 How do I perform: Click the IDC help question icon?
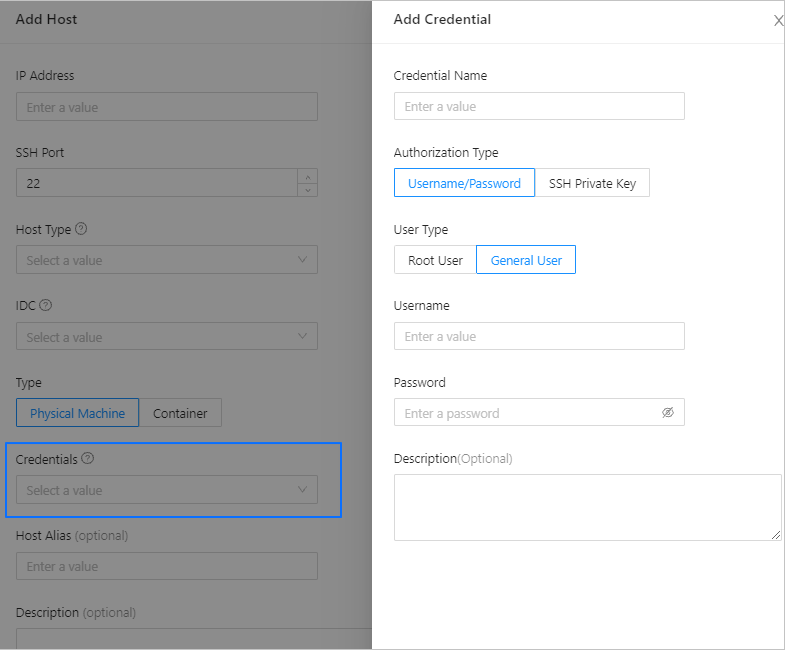click(46, 305)
